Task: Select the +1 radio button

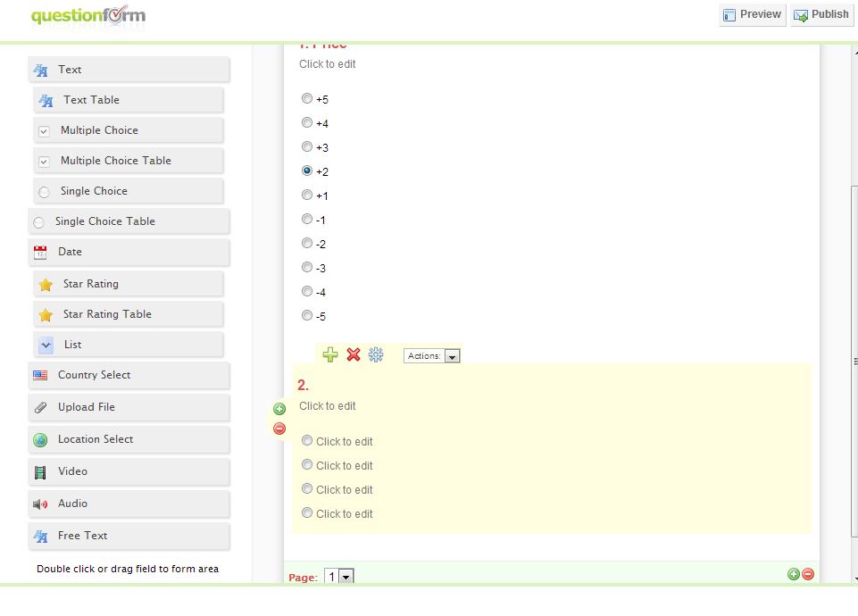Action: click(307, 195)
